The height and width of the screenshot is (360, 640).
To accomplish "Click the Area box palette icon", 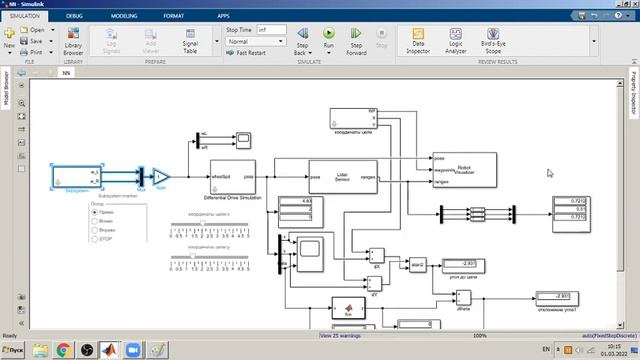I will coord(22,169).
